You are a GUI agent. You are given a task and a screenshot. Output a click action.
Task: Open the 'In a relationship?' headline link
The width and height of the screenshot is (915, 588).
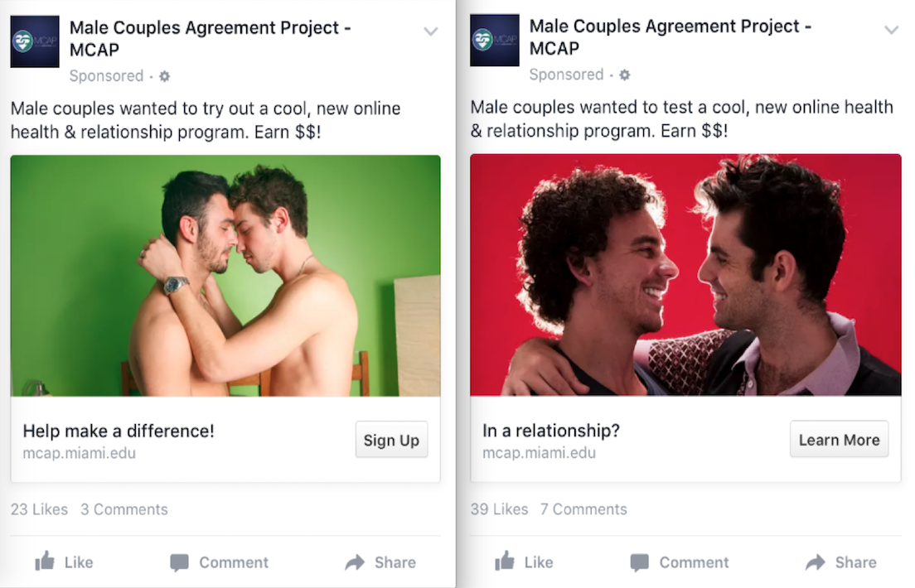[551, 431]
